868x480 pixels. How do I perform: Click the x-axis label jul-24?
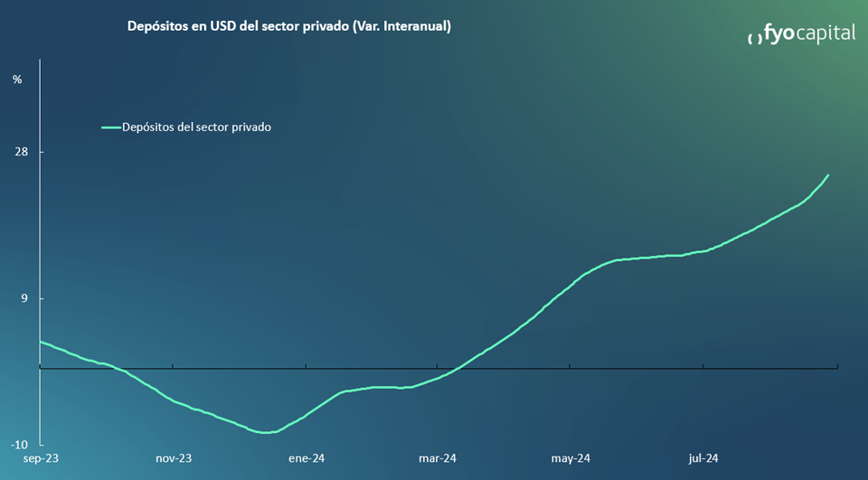(703, 458)
